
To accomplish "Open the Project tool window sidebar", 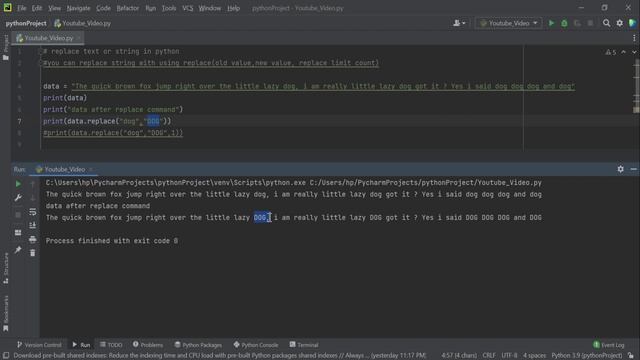I will pos(6,47).
